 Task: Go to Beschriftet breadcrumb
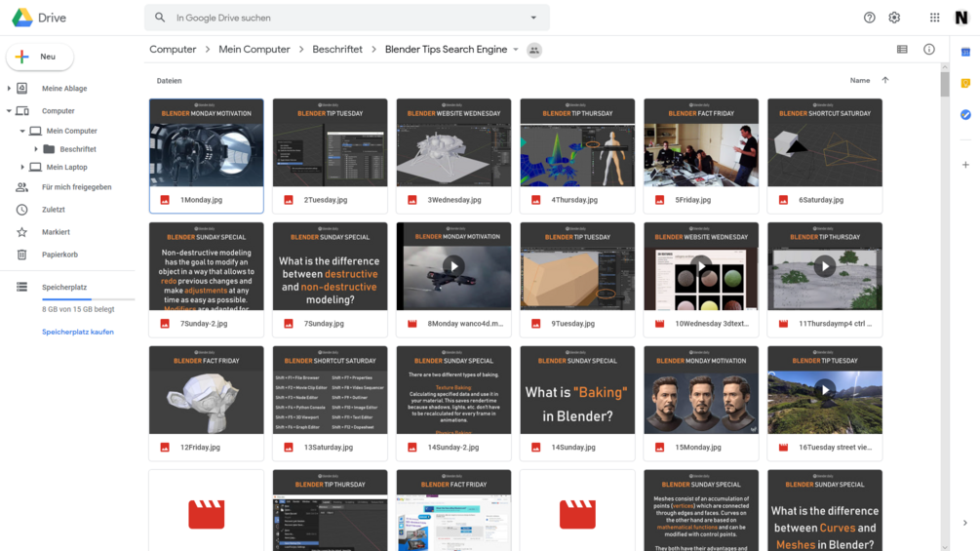tap(336, 50)
